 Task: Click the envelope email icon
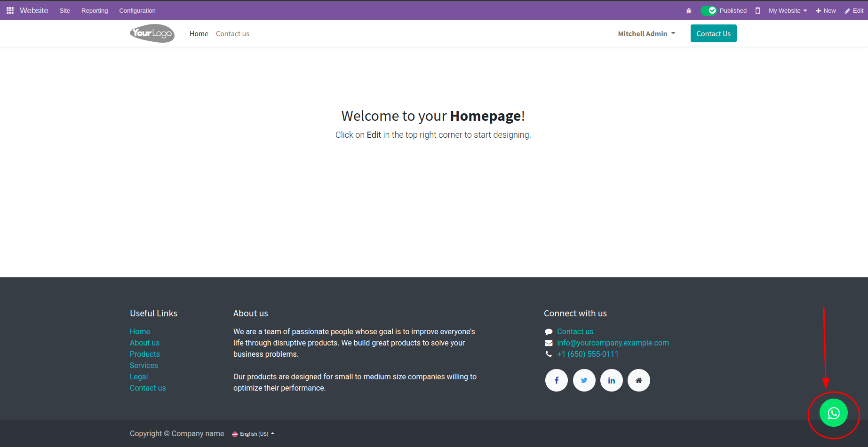(549, 343)
